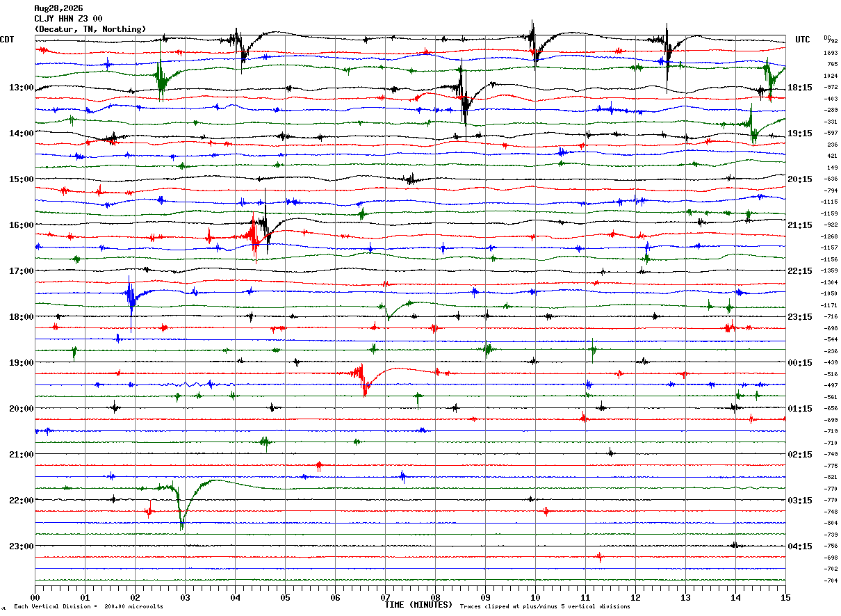Screen dimensions: 841x616
Task: Select the CLJY HHN Z3 00 station header
Action: 68,19
